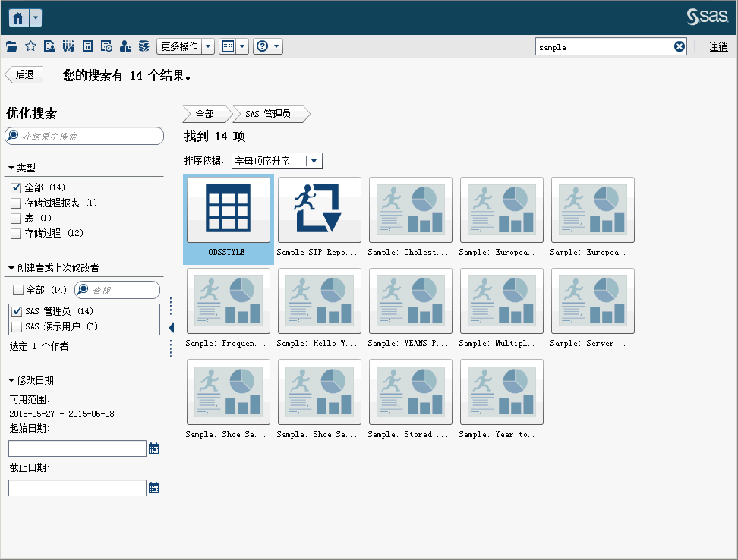Open the sort order 字母顺序升序 dropdown
The image size is (738, 560).
point(314,161)
